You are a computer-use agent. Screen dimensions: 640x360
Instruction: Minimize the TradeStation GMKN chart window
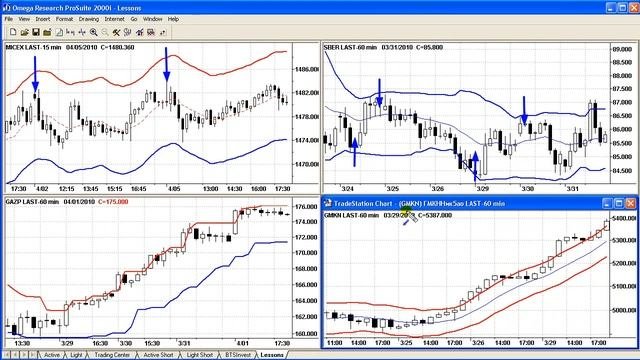click(607, 203)
